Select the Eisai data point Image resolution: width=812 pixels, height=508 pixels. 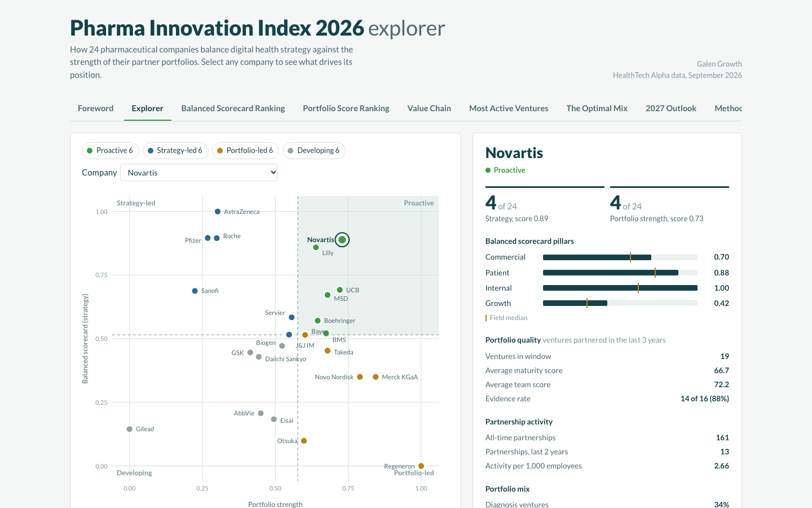point(274,419)
